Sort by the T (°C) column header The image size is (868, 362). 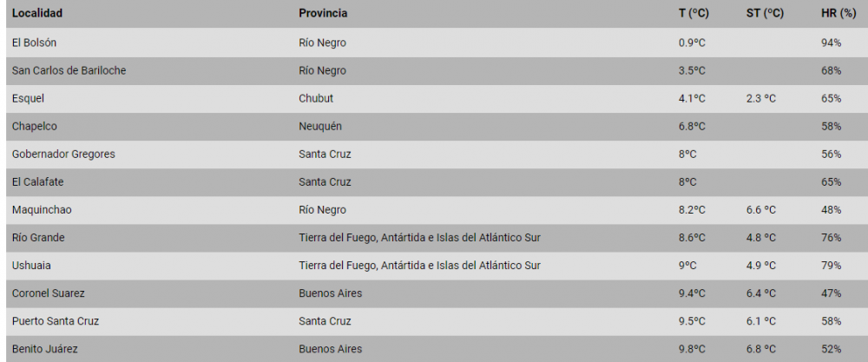(x=693, y=14)
